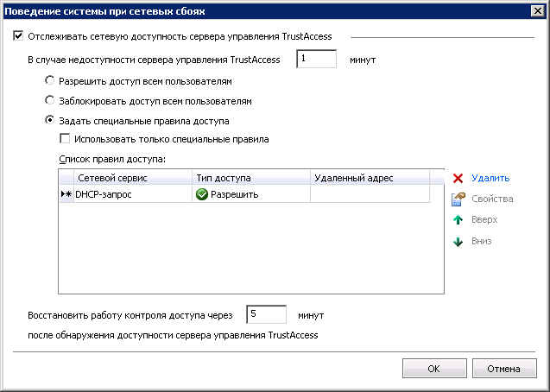550x392 pixels.
Task: Click the red X delete icon
Action: point(458,178)
